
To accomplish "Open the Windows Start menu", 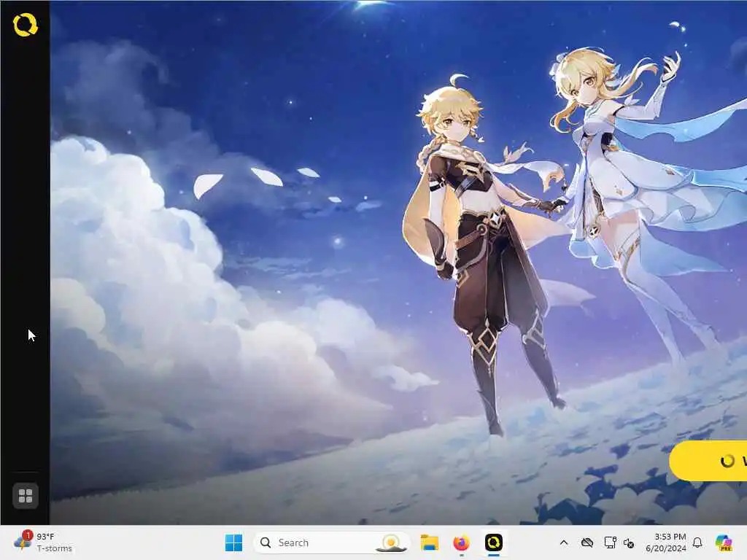I will pos(233,542).
